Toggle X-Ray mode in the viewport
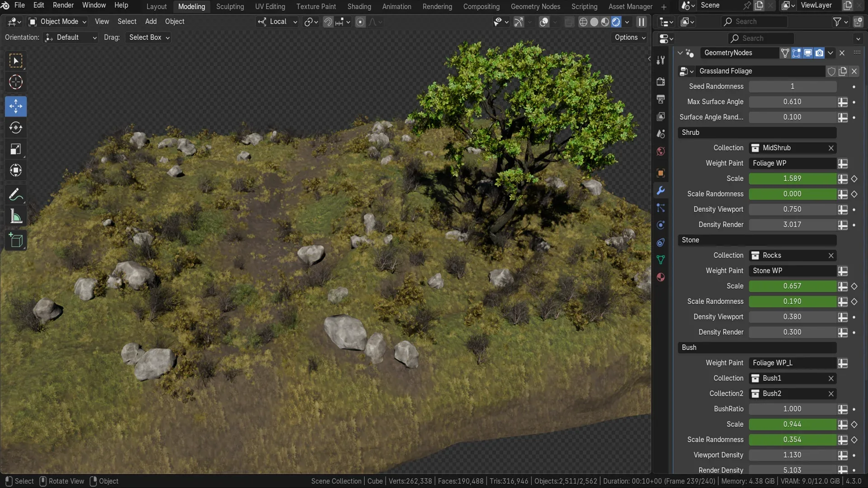Viewport: 868px width, 488px height. click(569, 22)
